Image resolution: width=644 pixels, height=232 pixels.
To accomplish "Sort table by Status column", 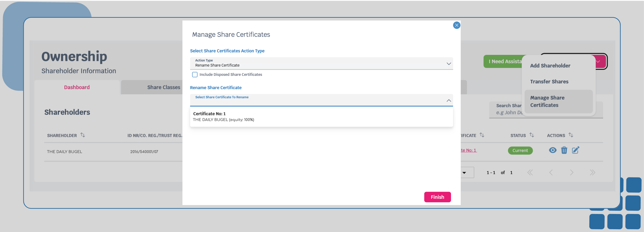I will click(x=532, y=135).
